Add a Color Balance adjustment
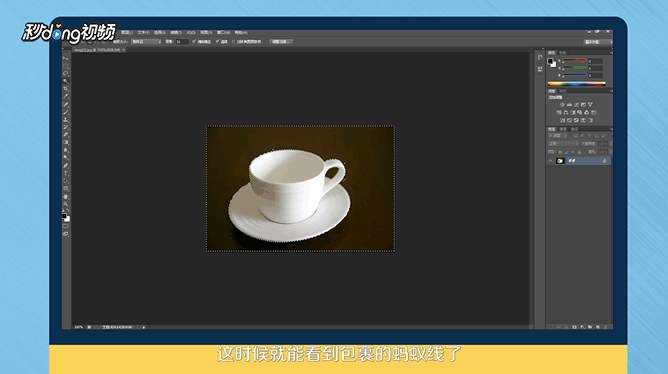This screenshot has width=668, height=374. [566, 113]
